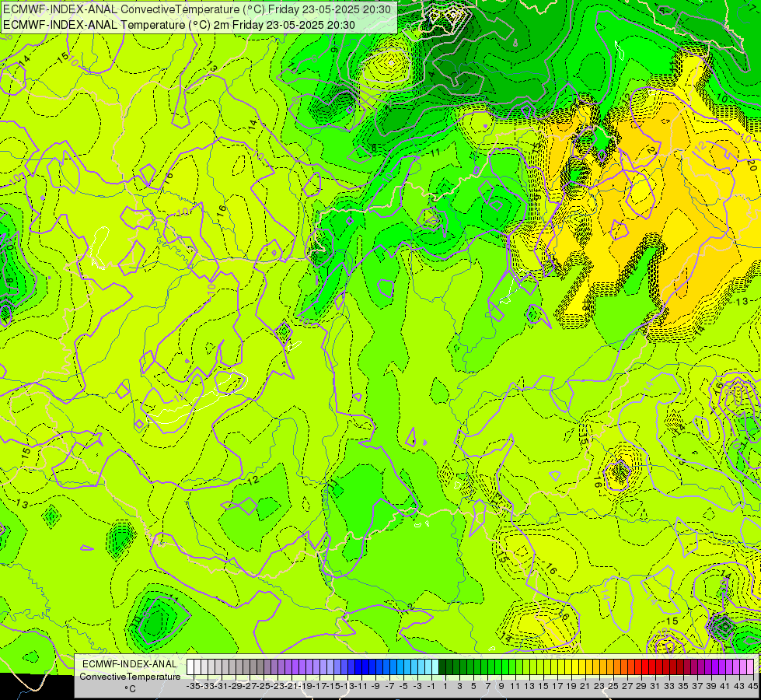Click the legend value -11
This screenshot has height=700, width=761.
361,687
